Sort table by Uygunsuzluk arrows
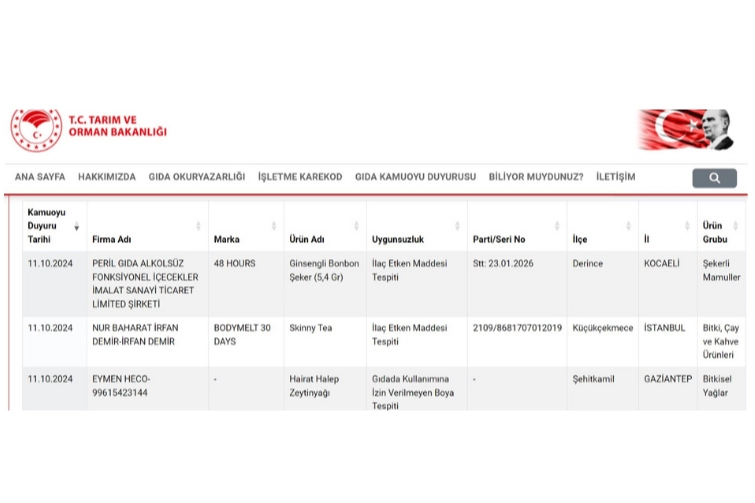755x503 pixels. tap(457, 226)
